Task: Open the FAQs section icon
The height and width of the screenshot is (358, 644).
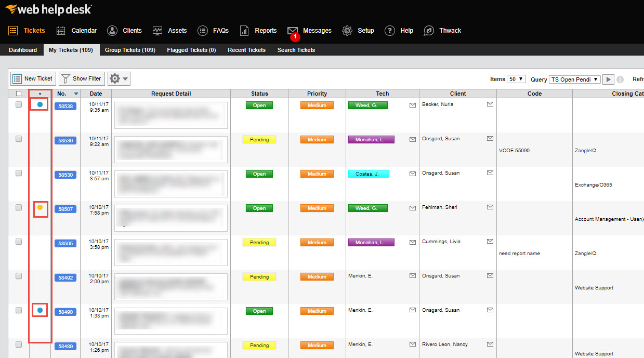Action: [x=202, y=30]
